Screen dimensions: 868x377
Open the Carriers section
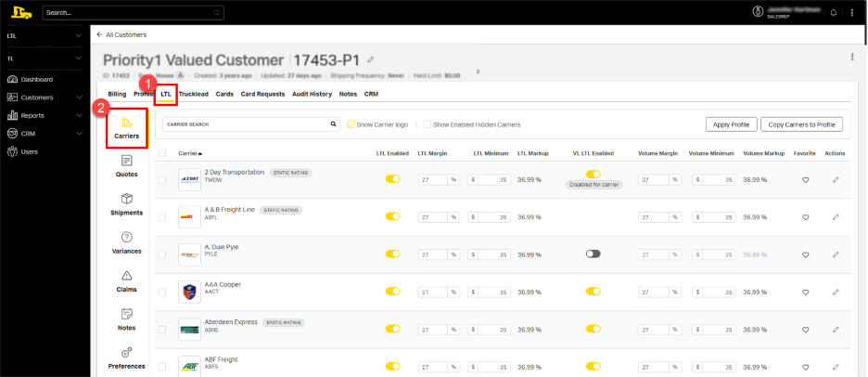127,128
